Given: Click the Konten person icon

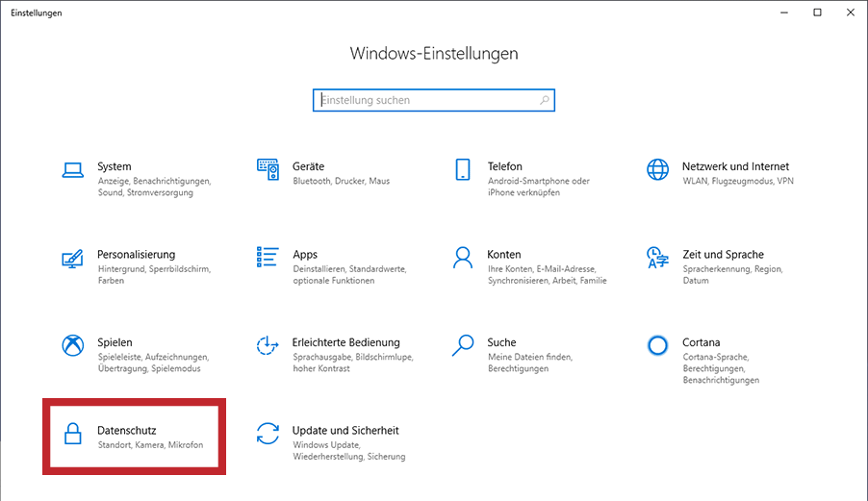Looking at the screenshot, I should pyautogui.click(x=463, y=258).
